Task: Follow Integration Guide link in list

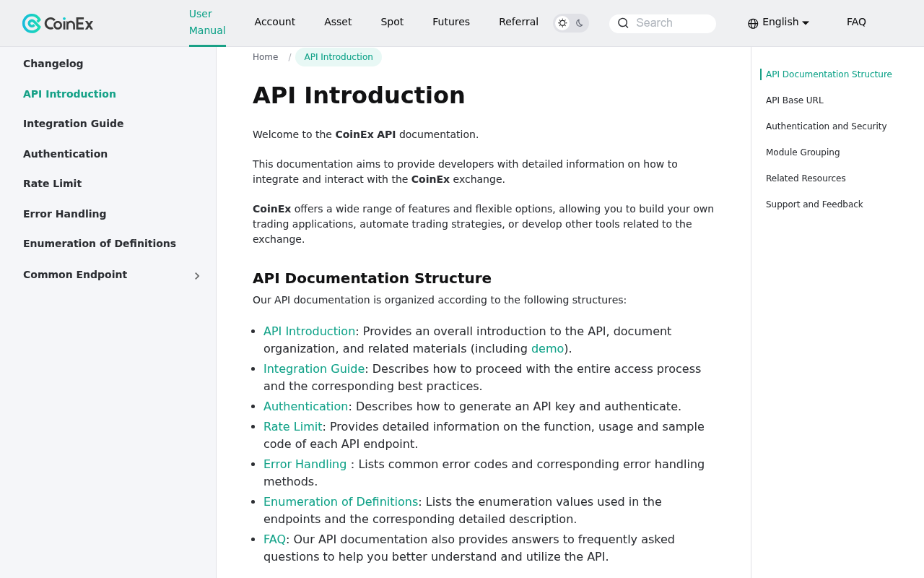Action: (314, 368)
